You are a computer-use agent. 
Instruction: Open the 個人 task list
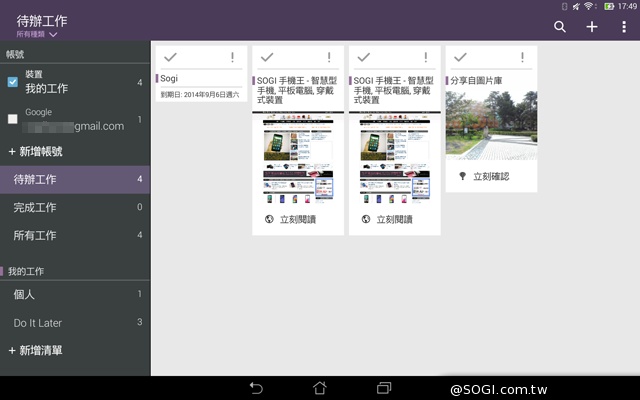75,294
